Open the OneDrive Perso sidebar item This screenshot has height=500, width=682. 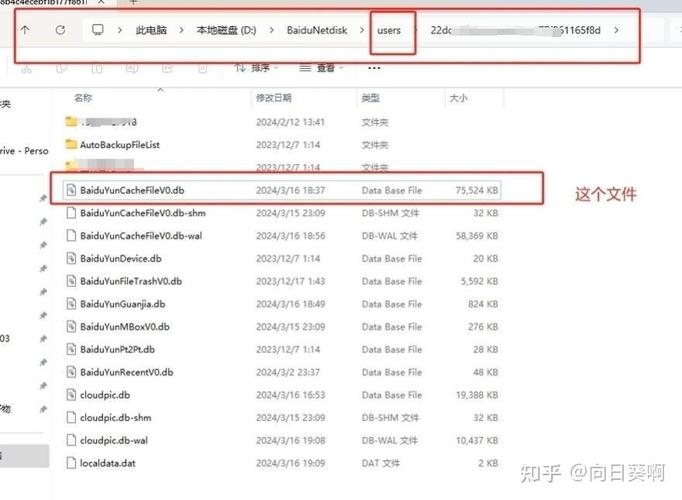(24, 151)
